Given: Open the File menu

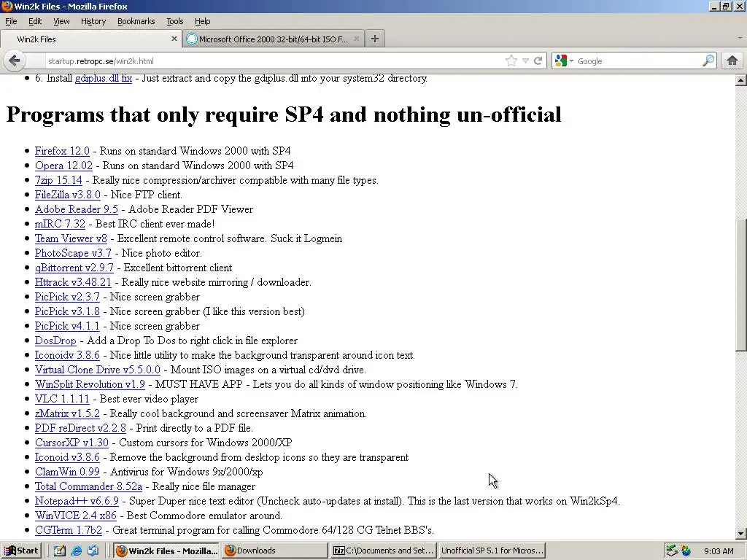Looking at the screenshot, I should (x=11, y=21).
